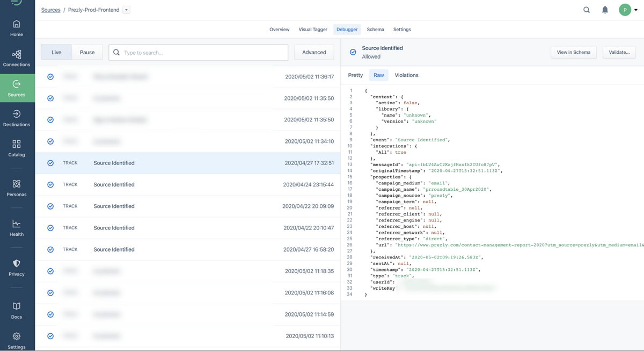Select the Source Identified event at 2020/04/24 23:15:44
The width and height of the screenshot is (644, 352).
coord(188,184)
